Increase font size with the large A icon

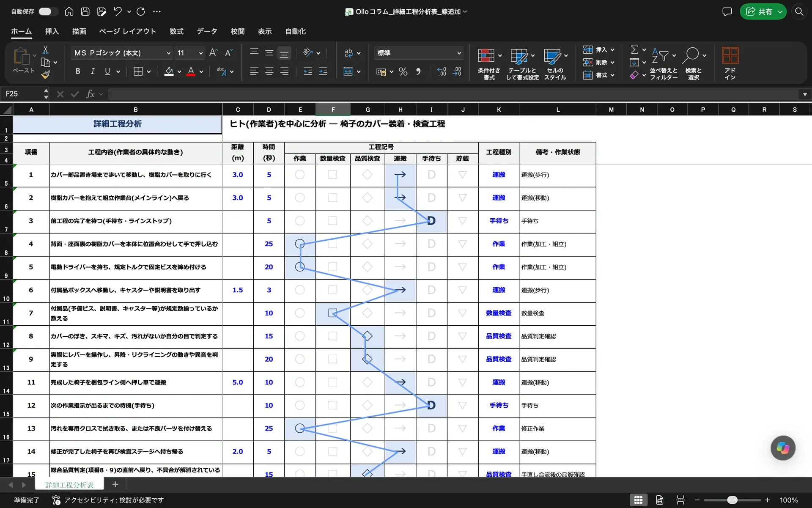point(214,52)
